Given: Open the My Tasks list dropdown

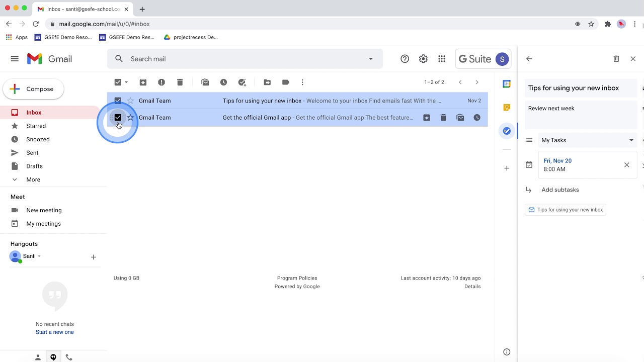Looking at the screenshot, I should [x=588, y=140].
